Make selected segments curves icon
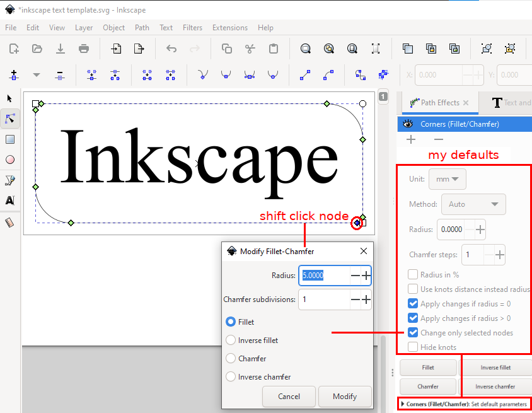Screen dimensions: 532x413 [x=328, y=75]
